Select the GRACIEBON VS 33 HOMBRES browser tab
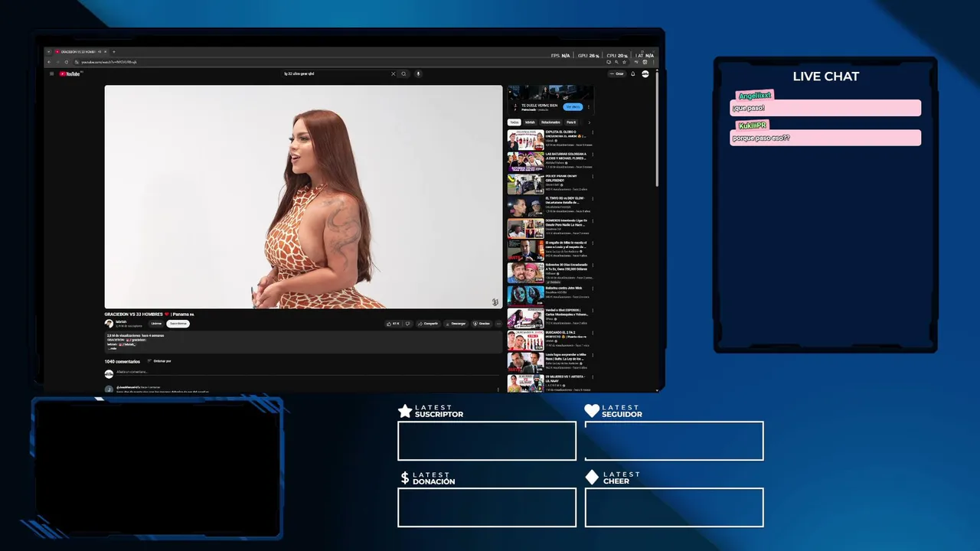 pos(79,52)
